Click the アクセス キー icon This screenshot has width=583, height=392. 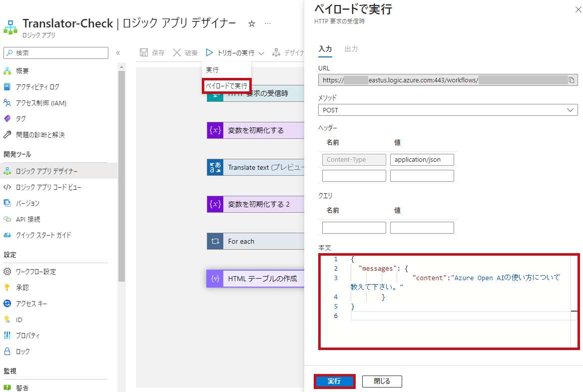[7, 303]
